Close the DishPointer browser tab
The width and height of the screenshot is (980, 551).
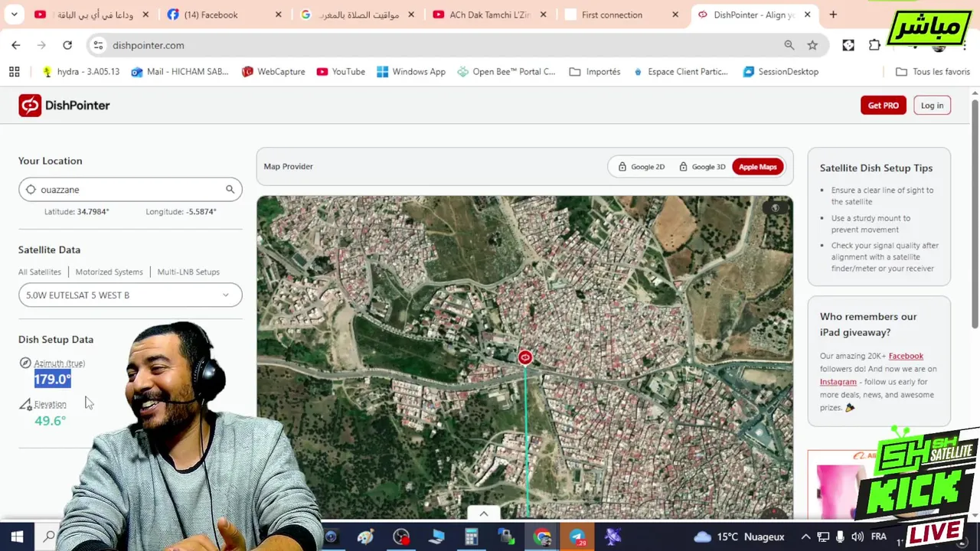[x=807, y=15]
